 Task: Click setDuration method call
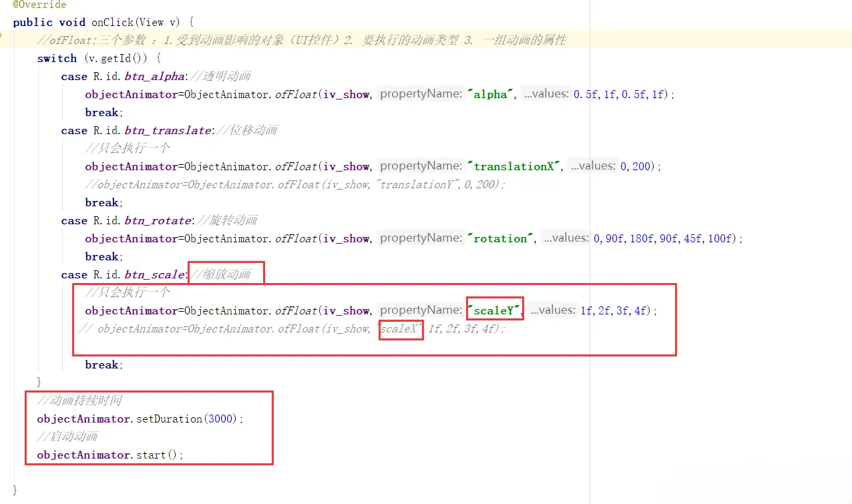170,419
